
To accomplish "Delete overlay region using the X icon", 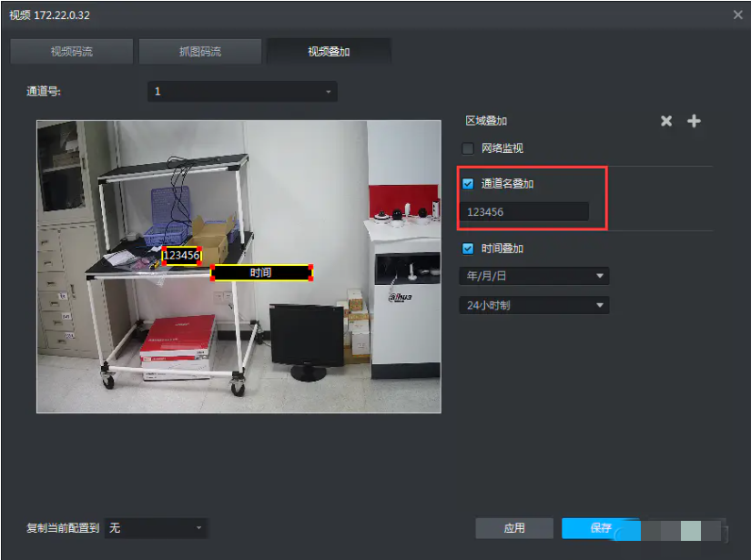I will (665, 120).
